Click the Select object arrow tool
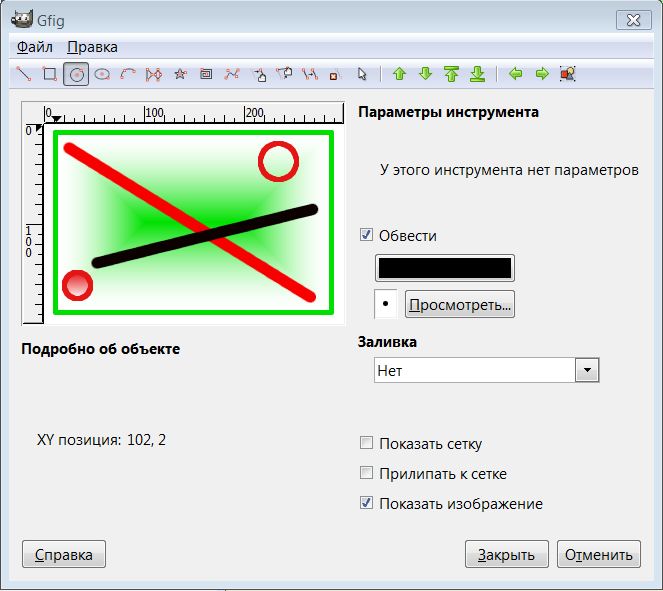663x591 pixels. coord(362,74)
